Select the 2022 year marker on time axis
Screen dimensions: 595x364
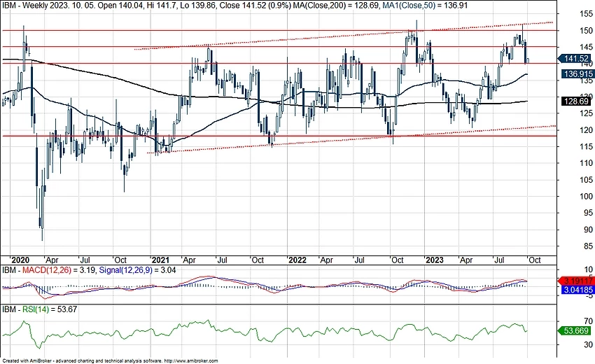click(297, 260)
